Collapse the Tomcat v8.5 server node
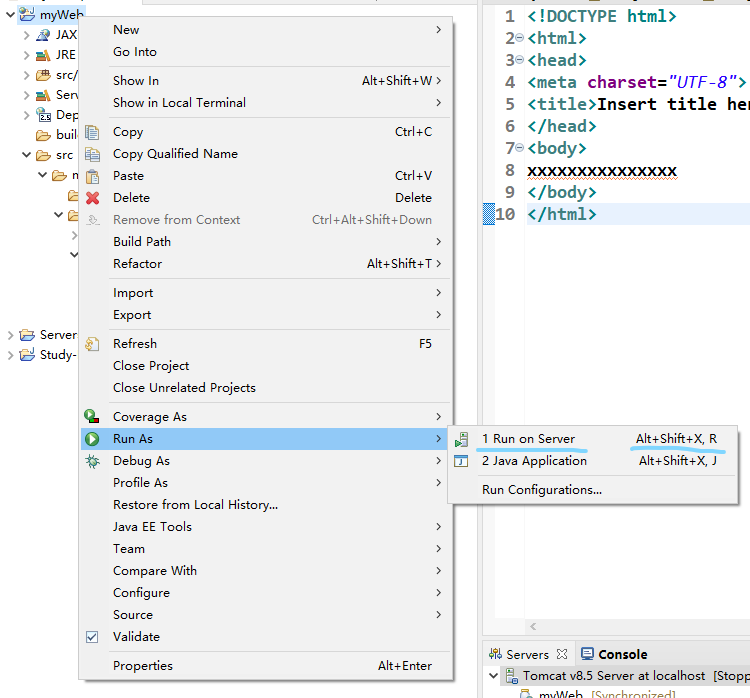Screen dimensions: 750x698 494,676
